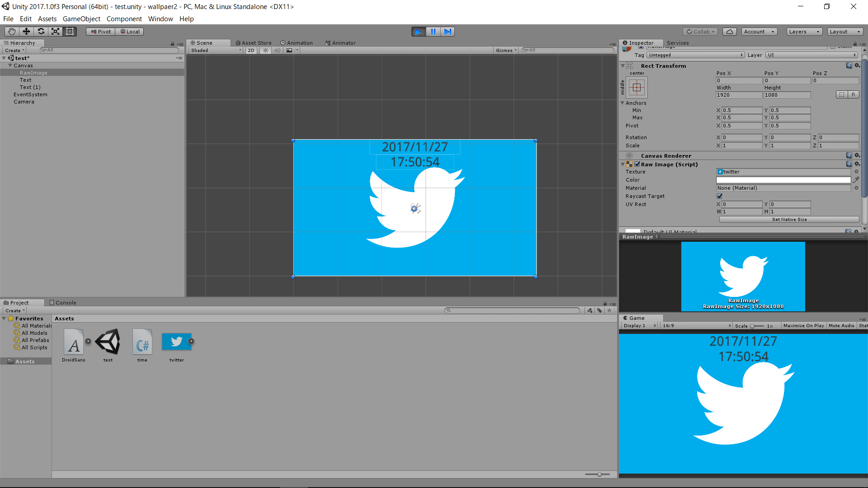Screen dimensions: 868x488
Task: Click the Pause button
Action: [433, 32]
